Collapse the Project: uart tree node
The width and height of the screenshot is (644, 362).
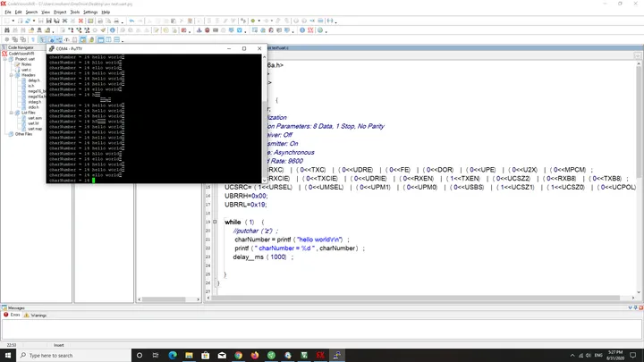click(5, 59)
